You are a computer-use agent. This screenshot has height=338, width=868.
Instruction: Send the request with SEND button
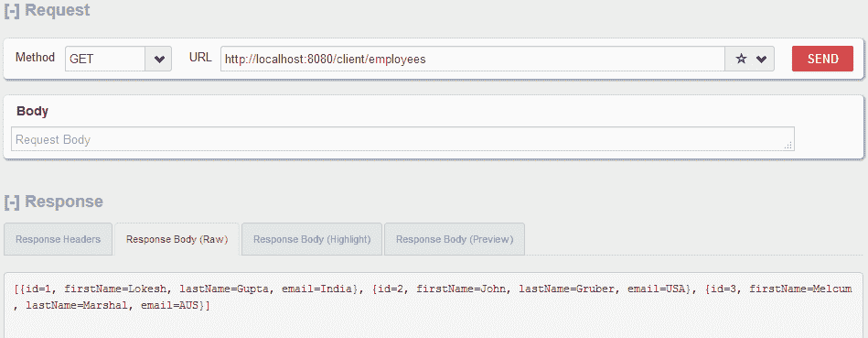(822, 59)
